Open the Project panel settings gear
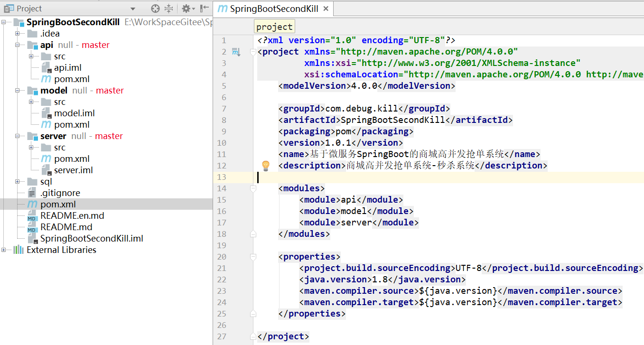 click(186, 9)
